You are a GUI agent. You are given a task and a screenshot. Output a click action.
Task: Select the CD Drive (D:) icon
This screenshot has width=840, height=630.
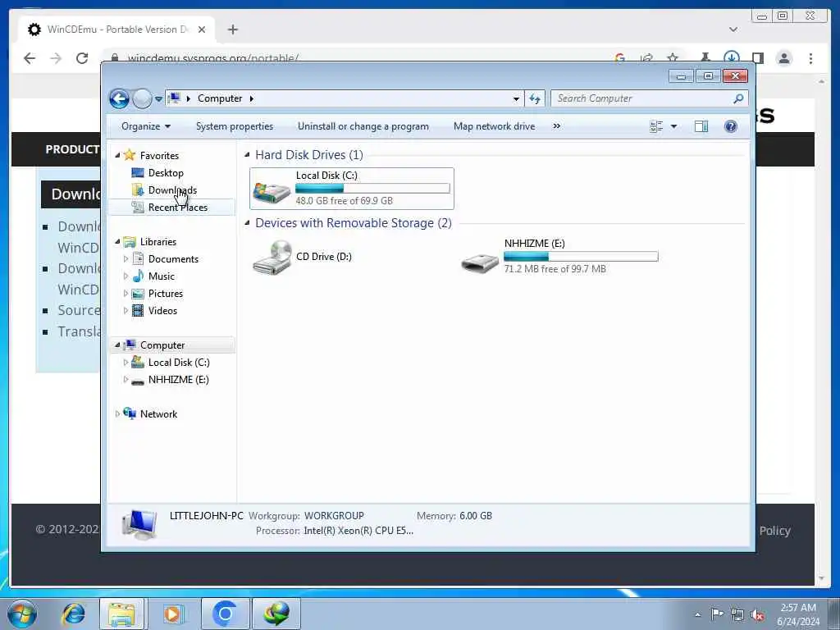(272, 257)
